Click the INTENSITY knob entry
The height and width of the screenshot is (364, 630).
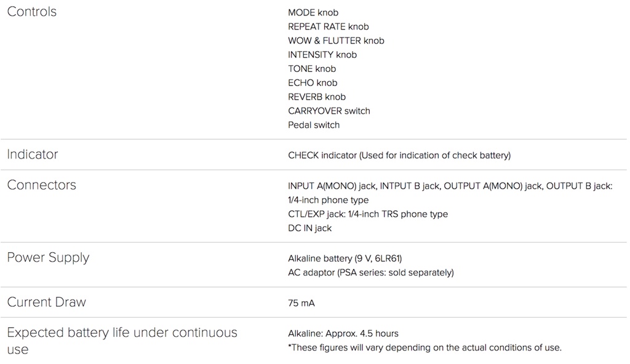(322, 55)
